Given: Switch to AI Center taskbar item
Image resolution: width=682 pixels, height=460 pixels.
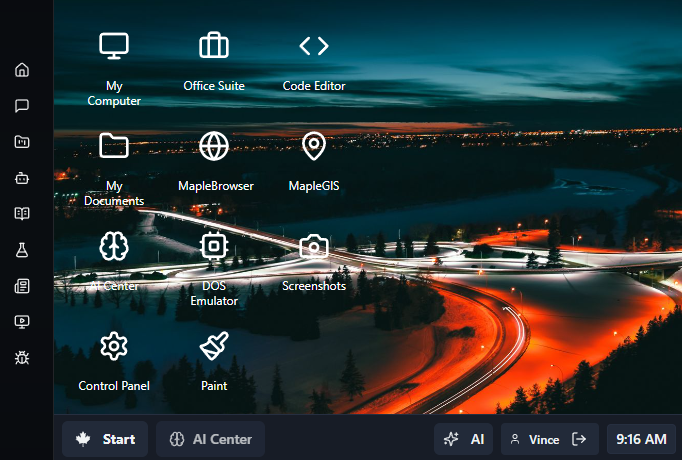Looking at the screenshot, I should point(211,439).
